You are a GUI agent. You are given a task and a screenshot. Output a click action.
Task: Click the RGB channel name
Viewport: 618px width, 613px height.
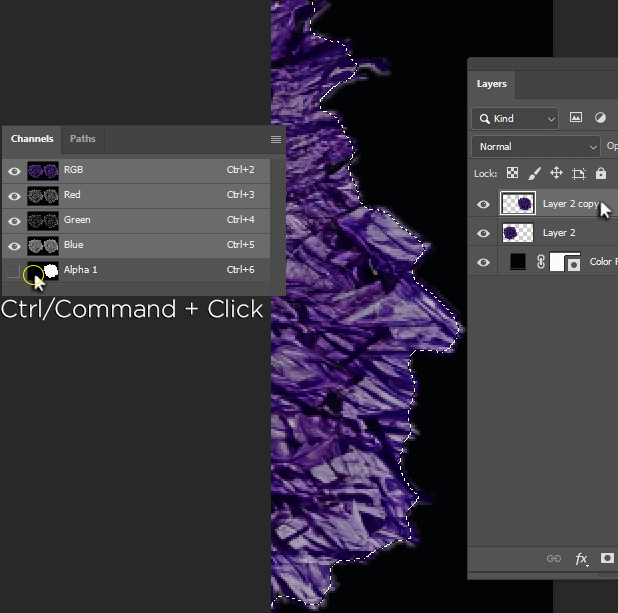pos(74,170)
